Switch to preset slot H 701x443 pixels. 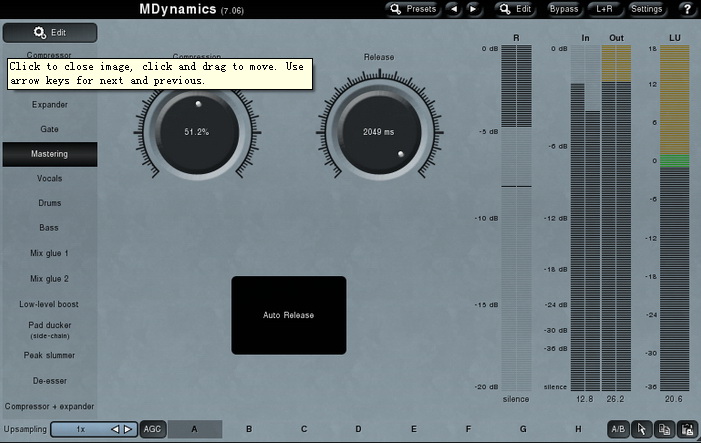point(578,429)
